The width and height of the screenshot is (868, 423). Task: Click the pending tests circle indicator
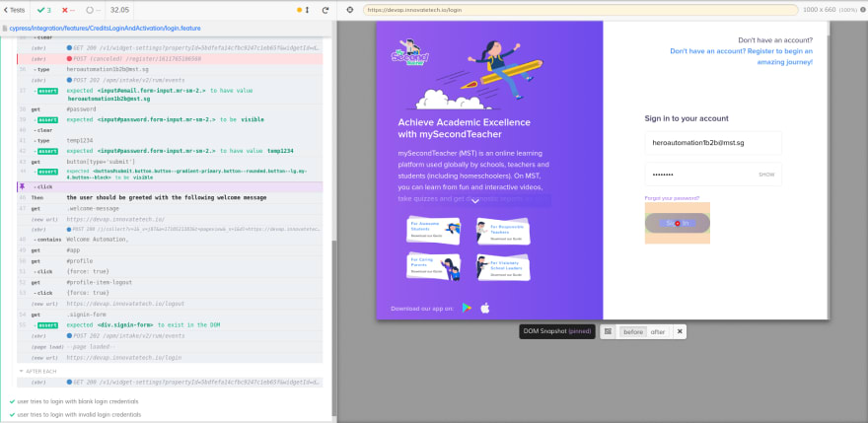(x=94, y=10)
